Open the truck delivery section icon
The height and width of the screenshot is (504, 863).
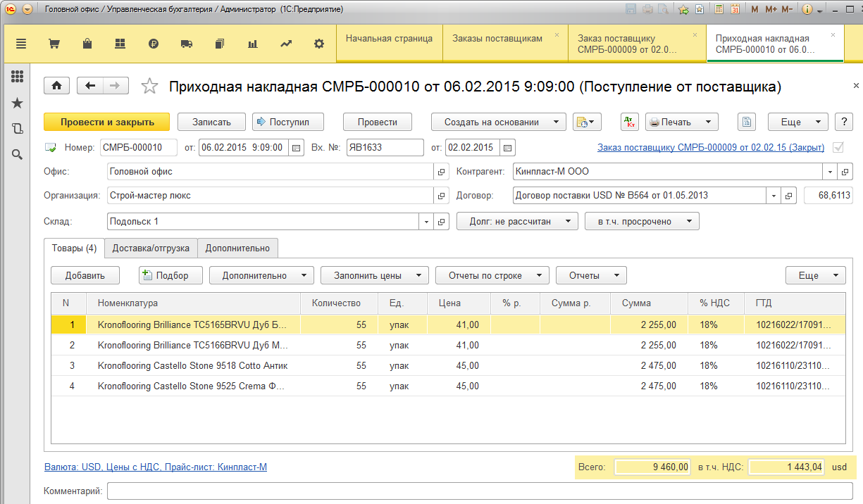pos(187,44)
